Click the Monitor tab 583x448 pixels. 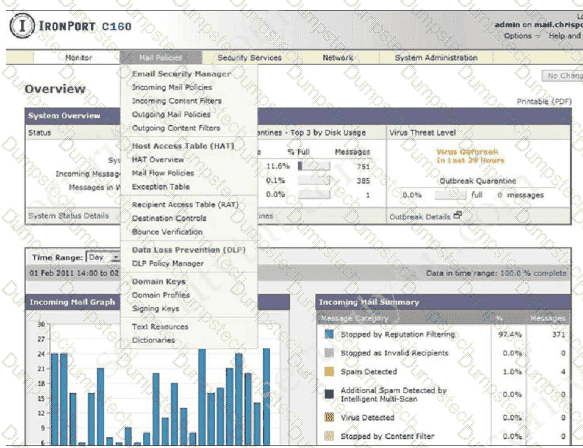click(78, 58)
